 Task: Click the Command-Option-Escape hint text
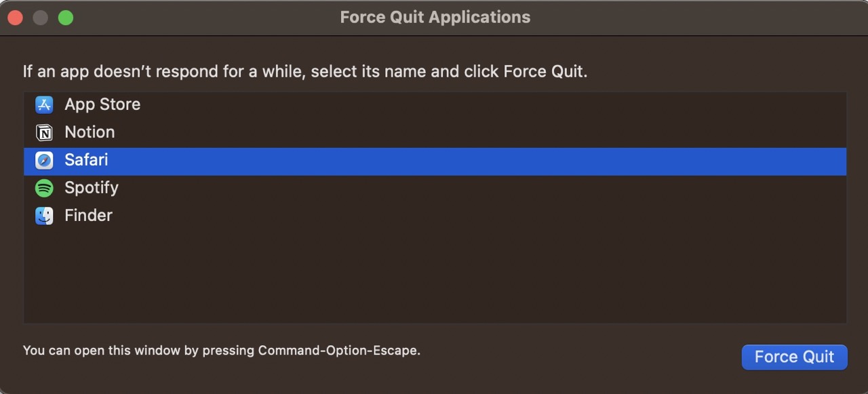pyautogui.click(x=222, y=351)
